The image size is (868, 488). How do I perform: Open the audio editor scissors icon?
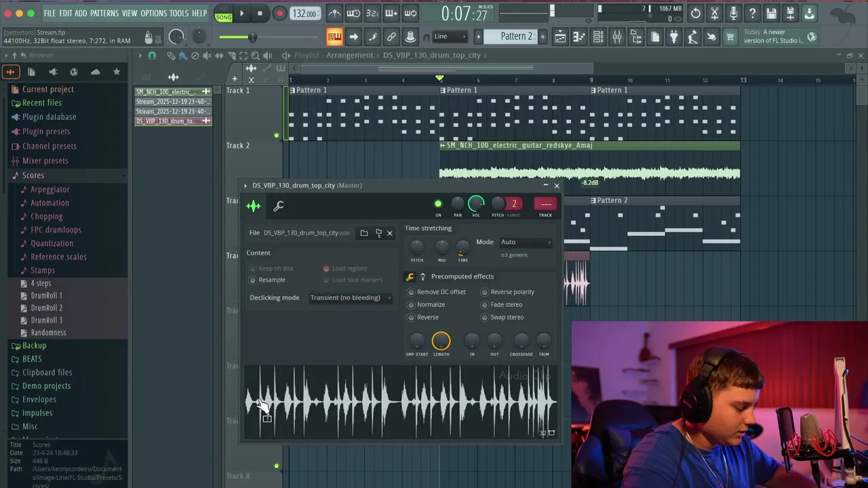(715, 13)
